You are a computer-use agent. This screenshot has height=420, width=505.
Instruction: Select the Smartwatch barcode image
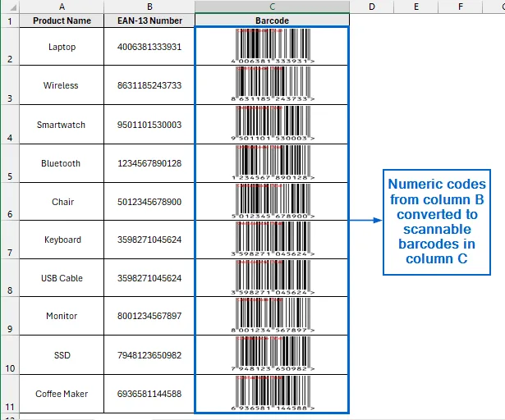[x=273, y=123]
